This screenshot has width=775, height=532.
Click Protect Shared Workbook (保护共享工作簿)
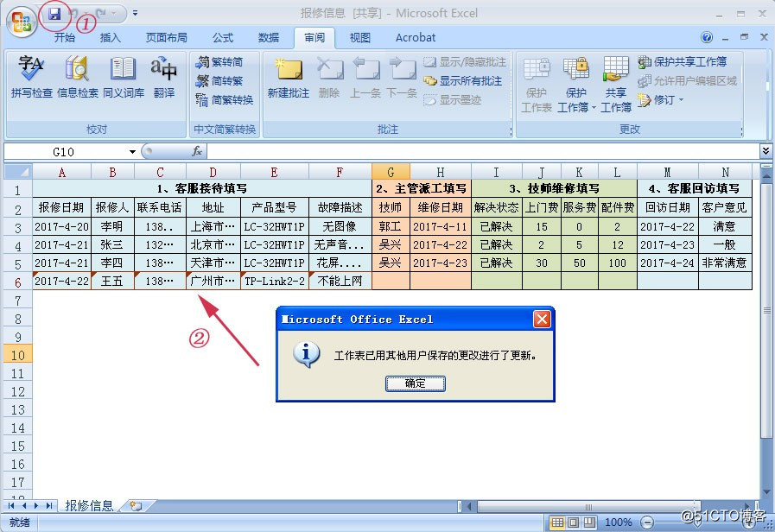pyautogui.click(x=683, y=61)
